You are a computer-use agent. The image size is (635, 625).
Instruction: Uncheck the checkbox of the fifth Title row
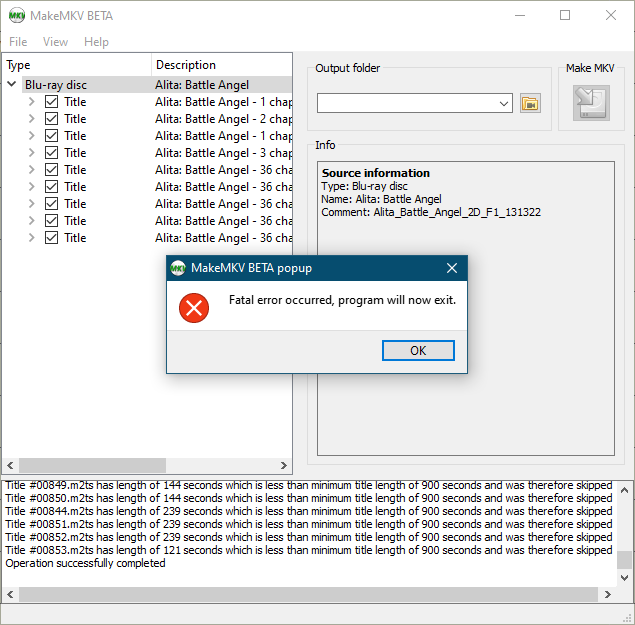(x=51, y=170)
